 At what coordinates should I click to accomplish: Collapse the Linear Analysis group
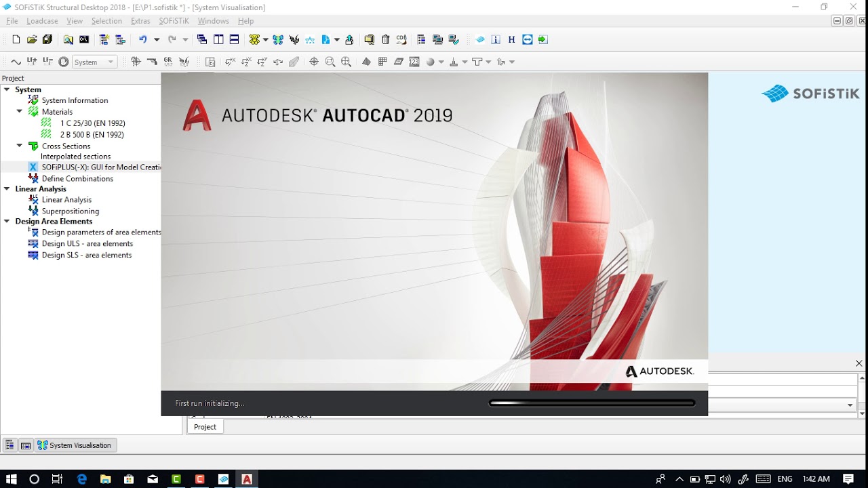tap(7, 188)
